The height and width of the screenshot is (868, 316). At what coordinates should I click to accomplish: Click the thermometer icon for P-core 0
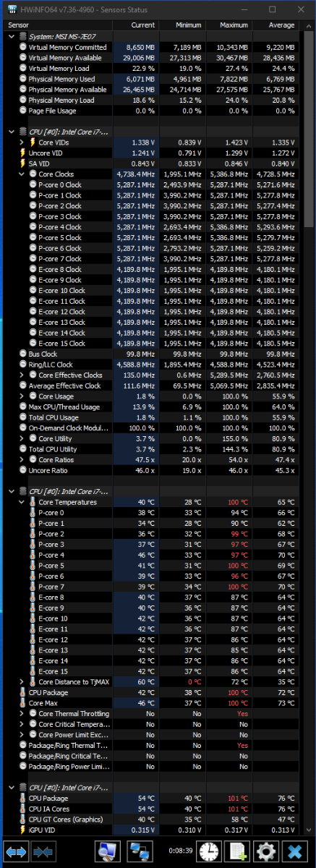point(33,512)
